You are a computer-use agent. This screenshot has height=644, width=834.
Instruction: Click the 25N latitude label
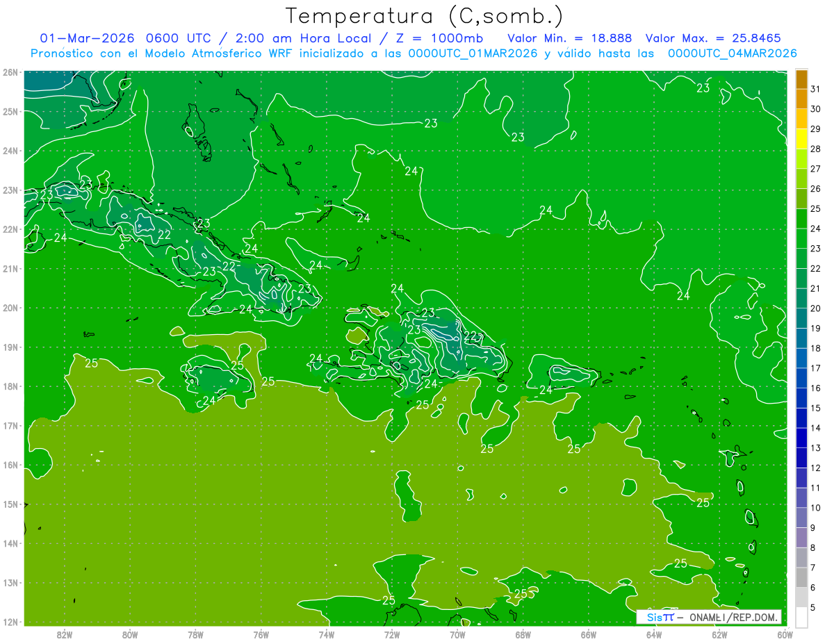pyautogui.click(x=10, y=112)
